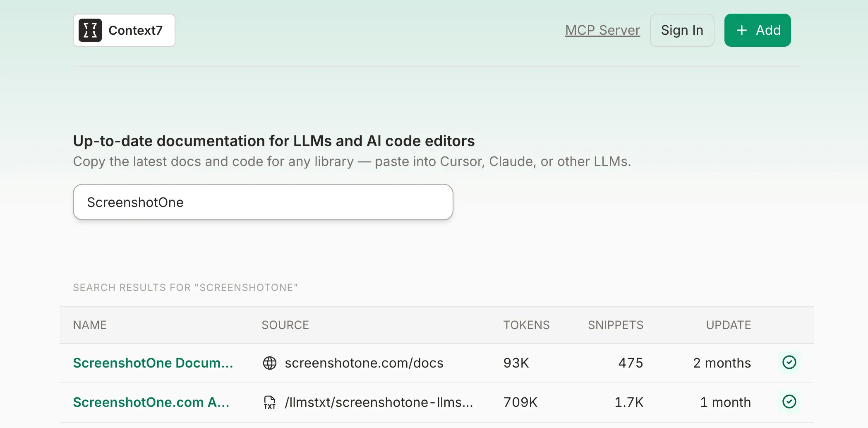Click the NAME column header

[89, 325]
